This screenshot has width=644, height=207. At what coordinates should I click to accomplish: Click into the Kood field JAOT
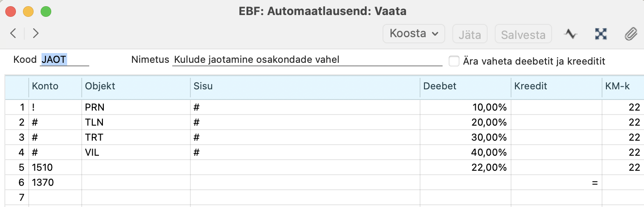coord(64,60)
